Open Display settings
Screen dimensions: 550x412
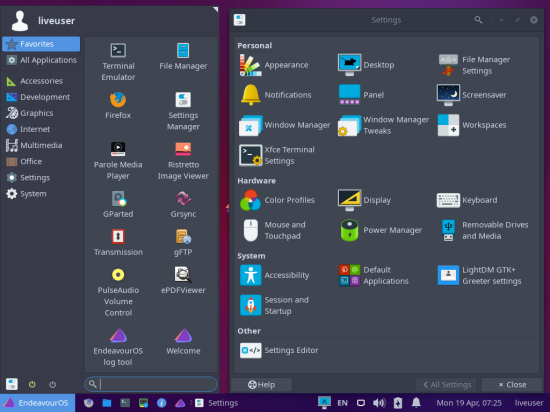pos(364,200)
